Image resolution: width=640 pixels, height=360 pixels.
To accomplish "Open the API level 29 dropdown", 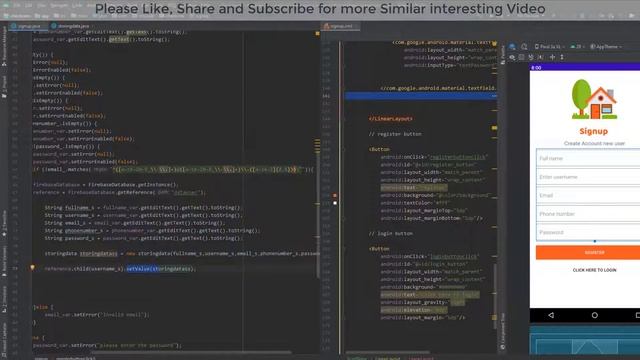I will coord(578,47).
